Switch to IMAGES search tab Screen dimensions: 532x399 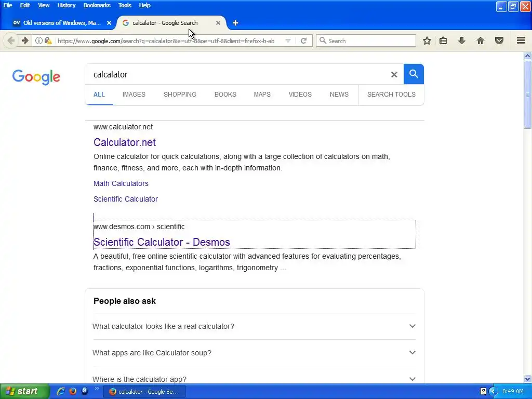point(134,95)
